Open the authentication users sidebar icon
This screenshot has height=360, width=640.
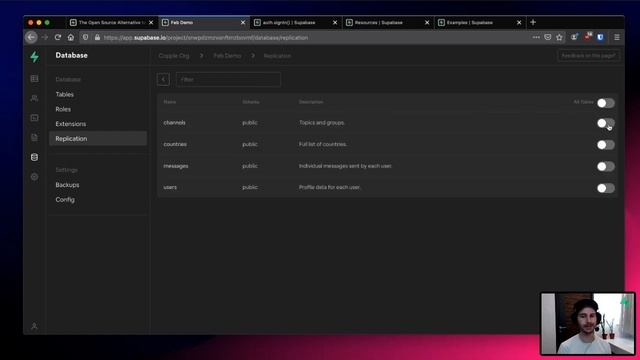(34, 98)
